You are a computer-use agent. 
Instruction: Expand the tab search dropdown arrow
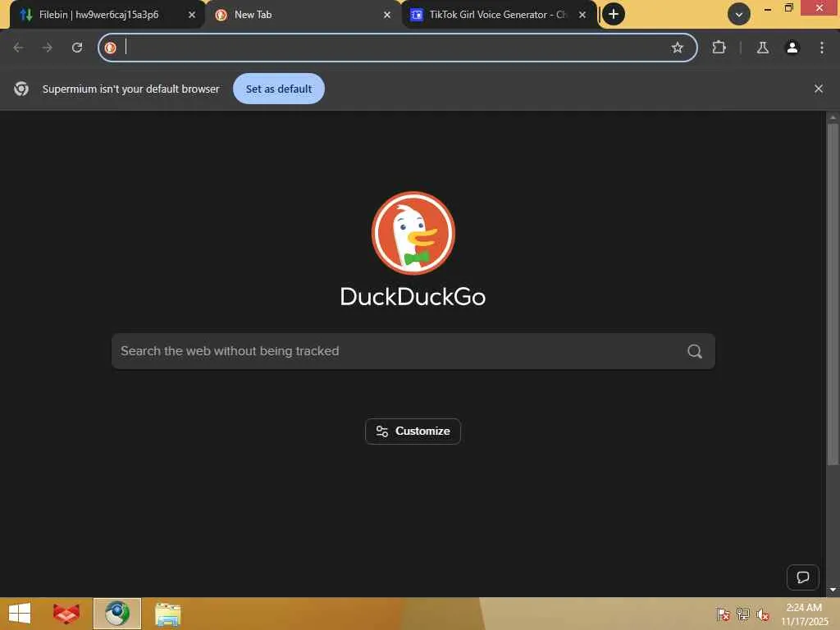pos(739,15)
